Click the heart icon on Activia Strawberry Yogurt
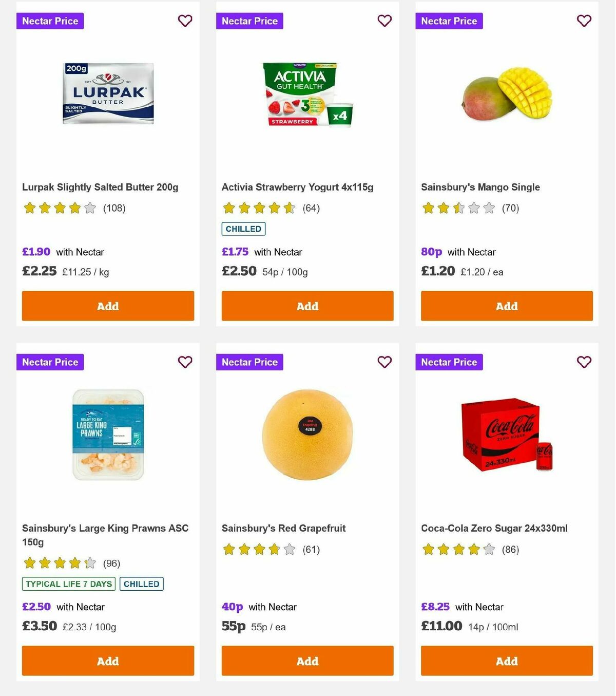Viewport: 616px width, 696px height. coord(384,21)
